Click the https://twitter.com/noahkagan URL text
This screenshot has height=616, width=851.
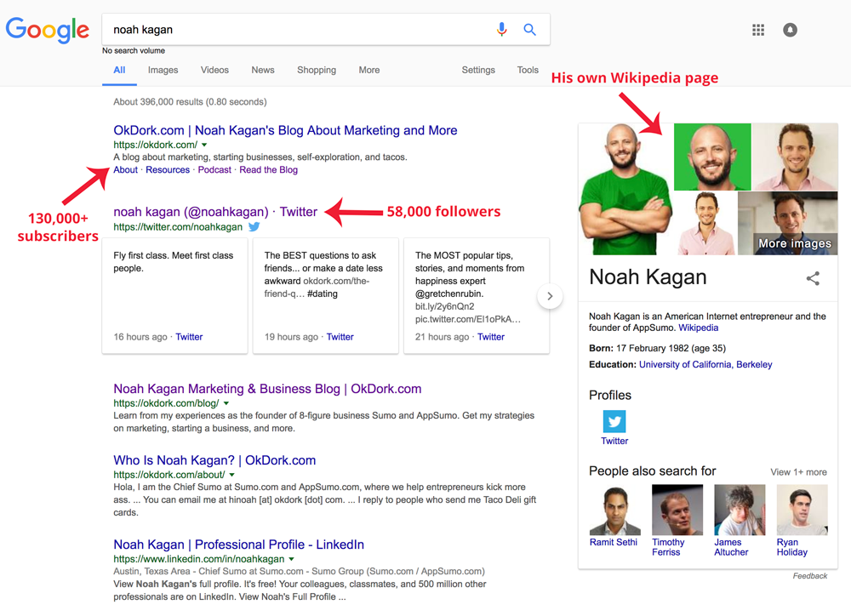178,227
